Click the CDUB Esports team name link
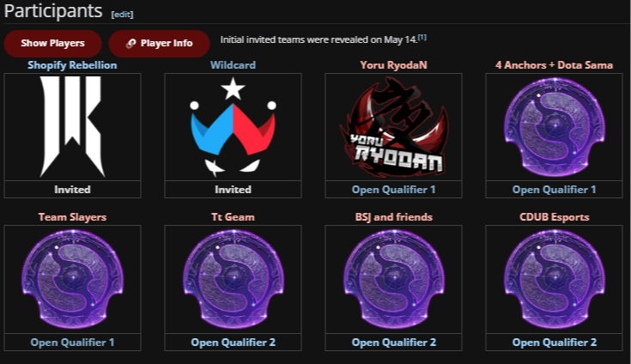 coord(554,217)
